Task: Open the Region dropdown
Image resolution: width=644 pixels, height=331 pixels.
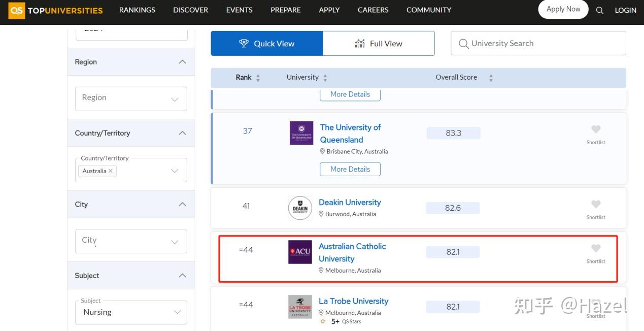Action: (131, 98)
